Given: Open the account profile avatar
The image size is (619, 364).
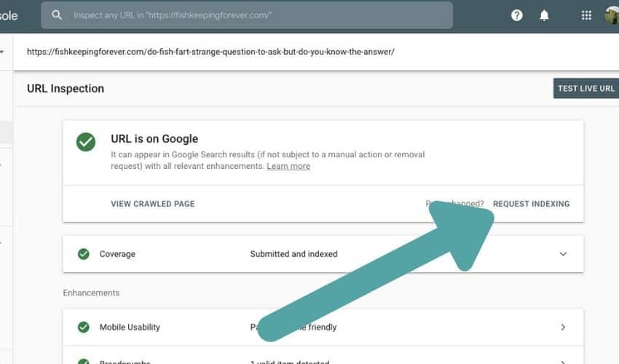Looking at the screenshot, I should tap(612, 15).
